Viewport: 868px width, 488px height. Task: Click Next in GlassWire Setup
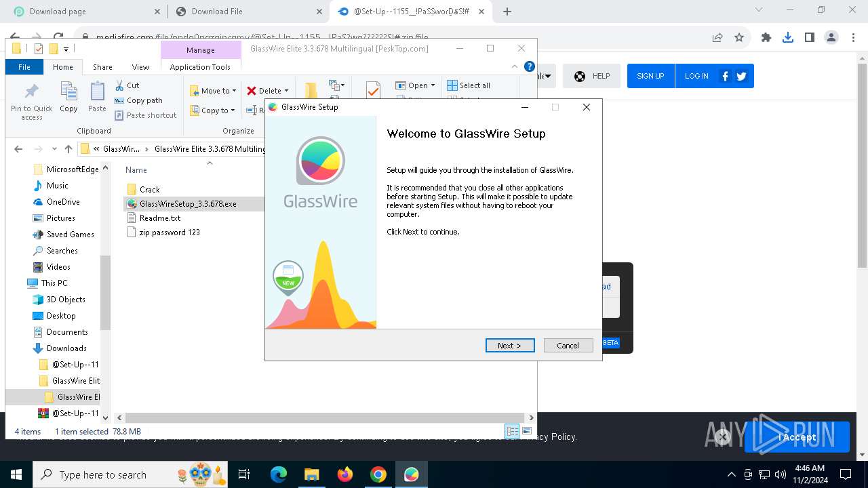pyautogui.click(x=510, y=346)
